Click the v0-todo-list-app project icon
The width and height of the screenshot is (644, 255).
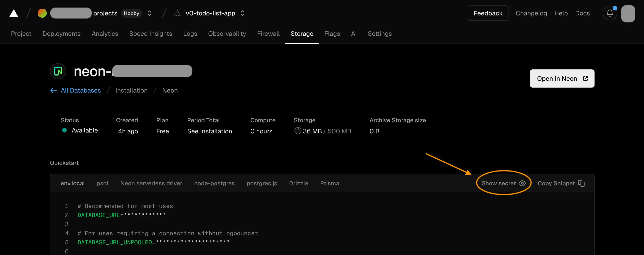click(177, 13)
